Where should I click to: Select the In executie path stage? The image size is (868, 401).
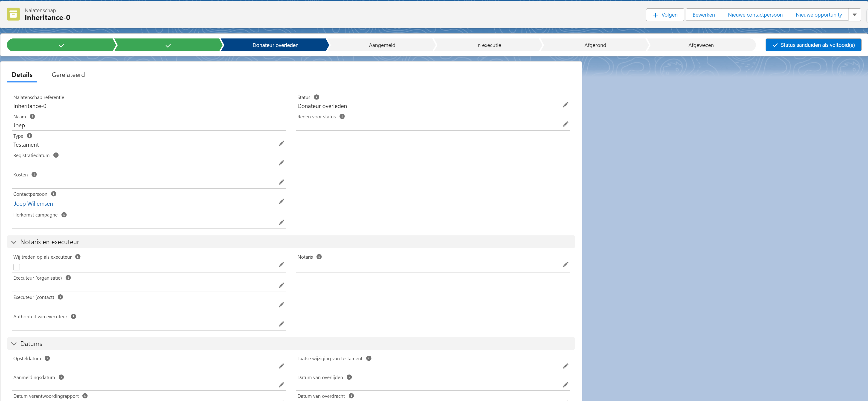pos(488,45)
